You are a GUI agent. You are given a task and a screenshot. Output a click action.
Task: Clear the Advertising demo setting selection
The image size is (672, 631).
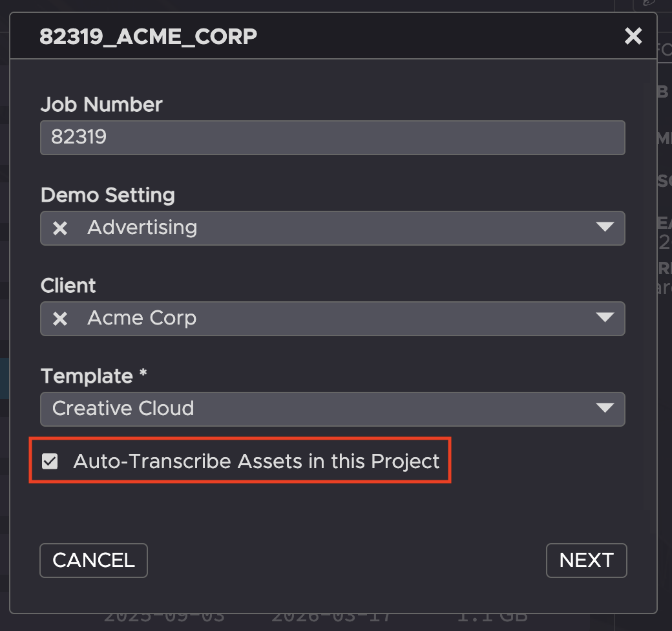tap(60, 228)
